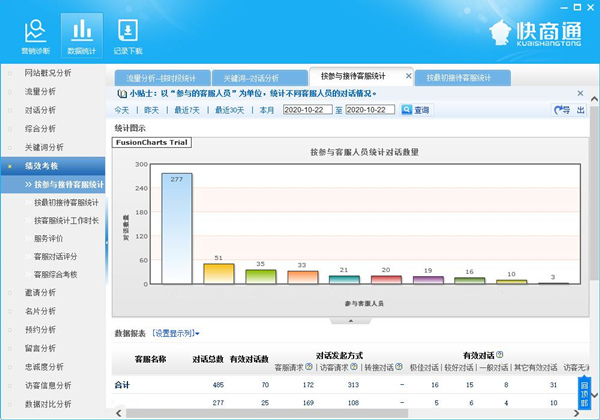600x420 pixels.
Task: Expand the 邀请分析 sidebar category
Action: pos(40,293)
